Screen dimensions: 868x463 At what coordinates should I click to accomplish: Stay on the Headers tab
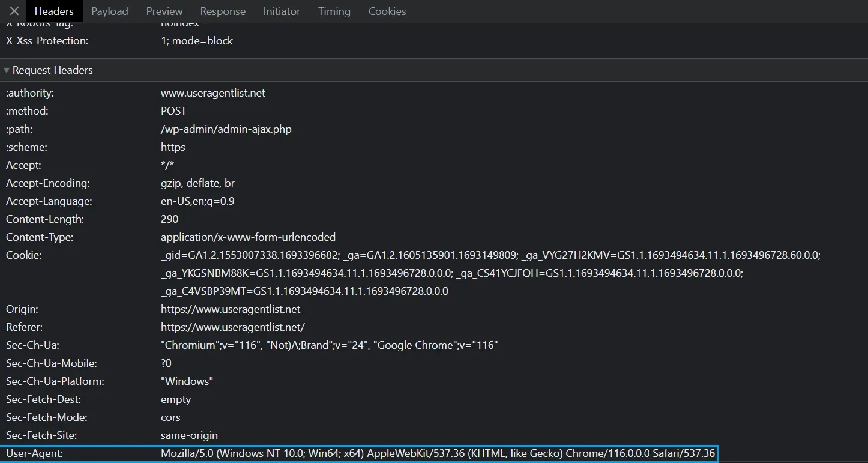(54, 11)
